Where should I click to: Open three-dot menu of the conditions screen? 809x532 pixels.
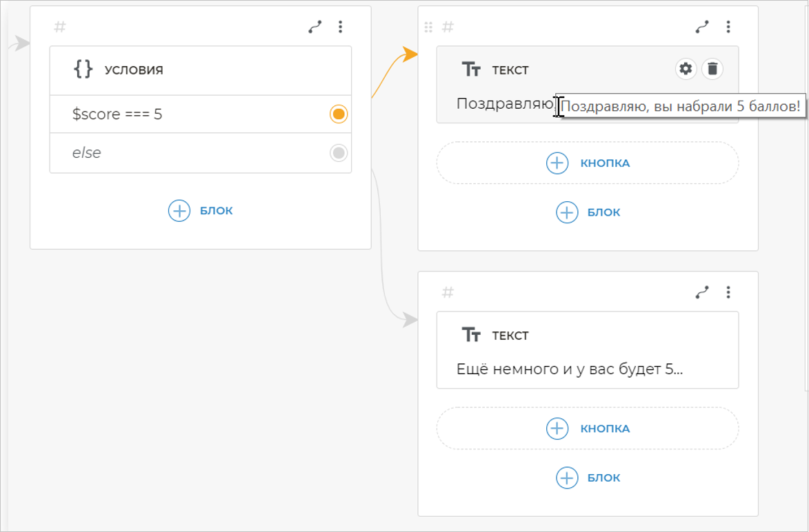coord(340,27)
